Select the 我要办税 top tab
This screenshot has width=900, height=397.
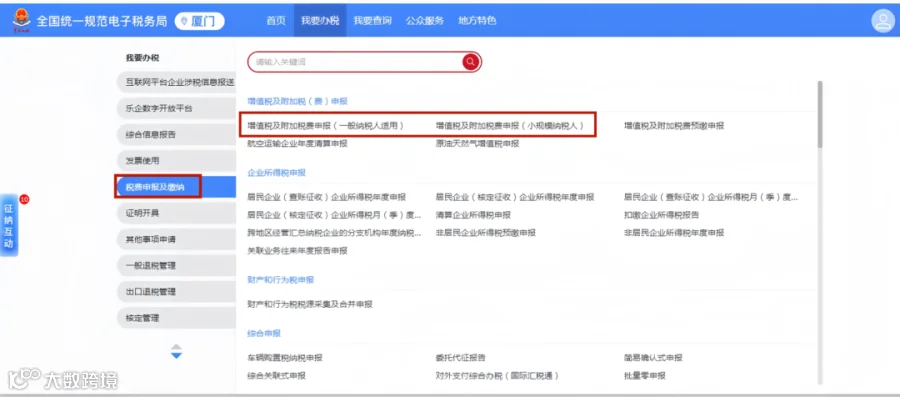tap(320, 21)
